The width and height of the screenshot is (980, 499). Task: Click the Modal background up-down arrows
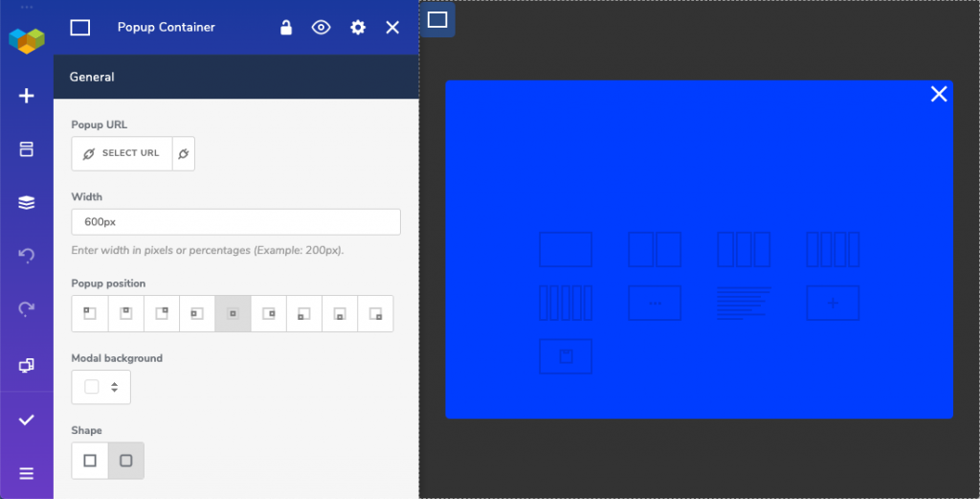pos(115,387)
